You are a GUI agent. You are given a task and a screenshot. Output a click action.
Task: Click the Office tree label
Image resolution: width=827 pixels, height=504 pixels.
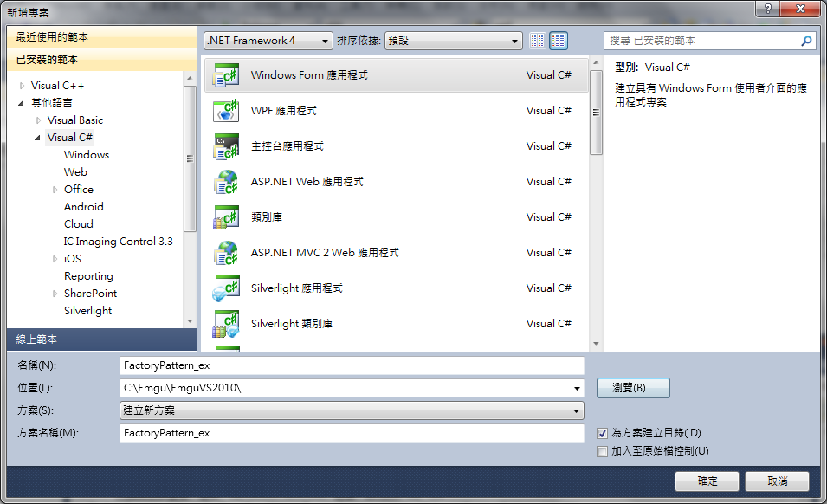point(79,190)
